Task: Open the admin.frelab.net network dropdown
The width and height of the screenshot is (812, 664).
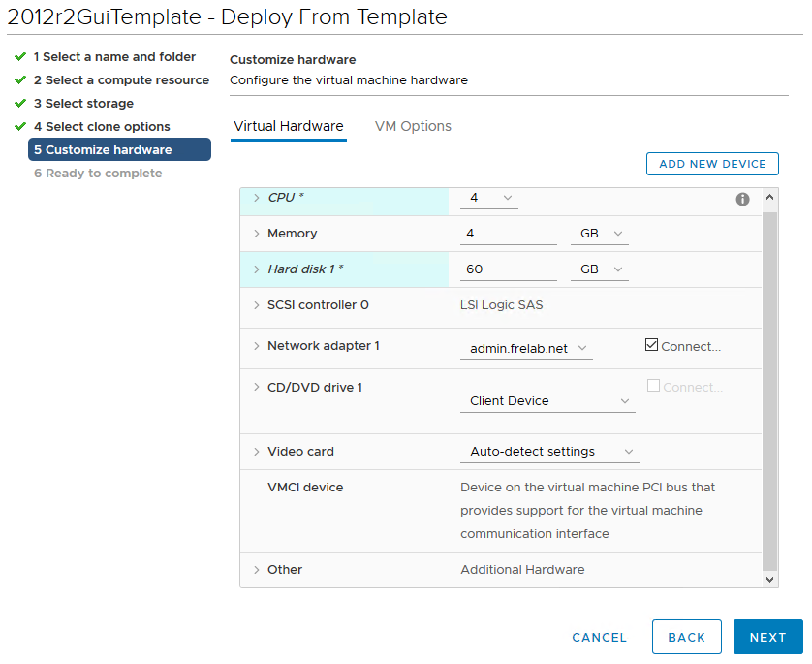Action: [x=525, y=348]
